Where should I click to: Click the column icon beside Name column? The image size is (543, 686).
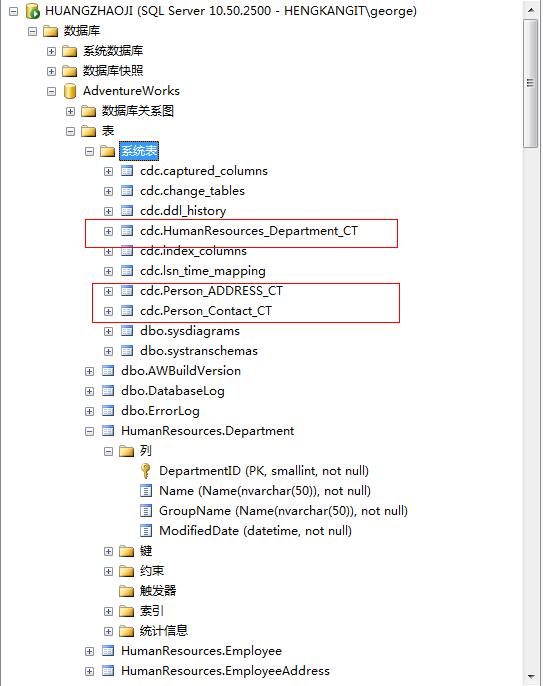146,491
